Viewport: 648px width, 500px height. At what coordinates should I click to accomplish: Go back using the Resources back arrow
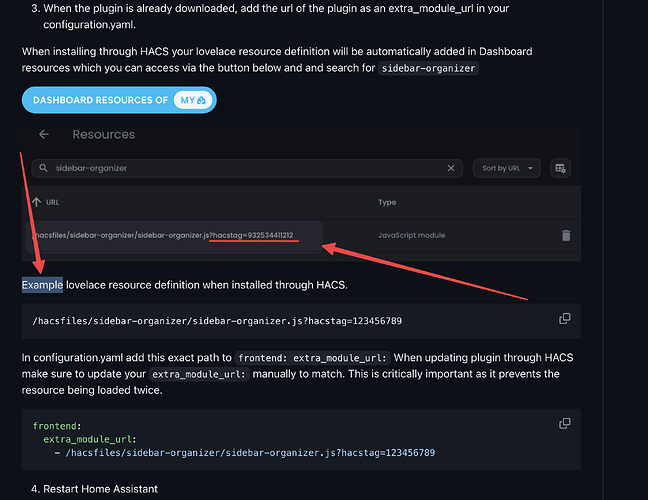pos(44,134)
